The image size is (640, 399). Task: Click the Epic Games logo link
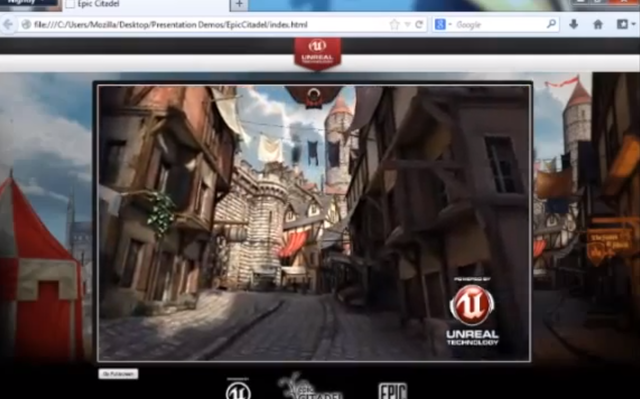(x=393, y=391)
